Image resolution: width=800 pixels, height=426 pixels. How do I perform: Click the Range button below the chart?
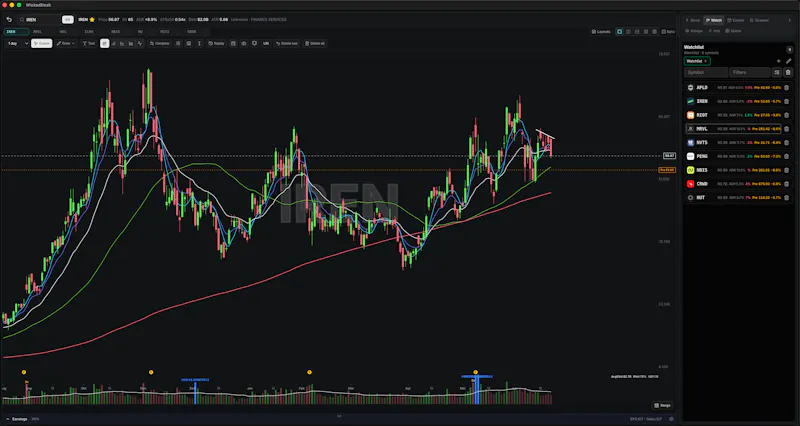coord(663,406)
